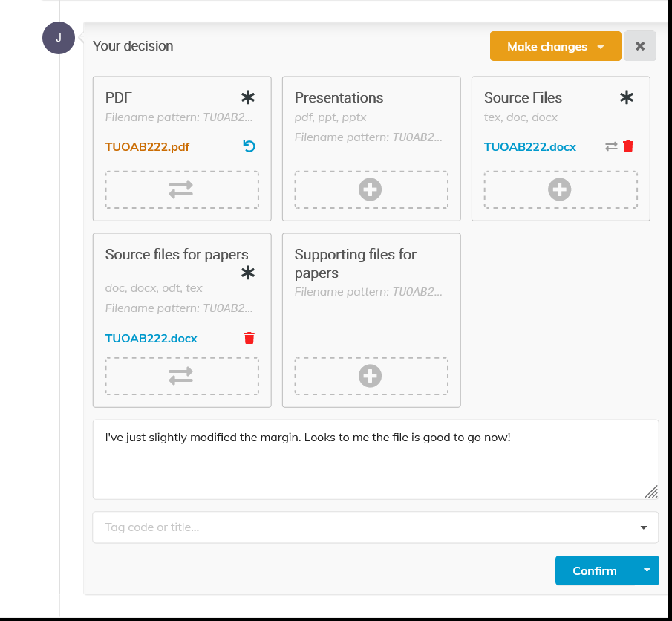Viewport: 672px width, 621px height.
Task: Click the J user avatar
Action: pos(59,38)
